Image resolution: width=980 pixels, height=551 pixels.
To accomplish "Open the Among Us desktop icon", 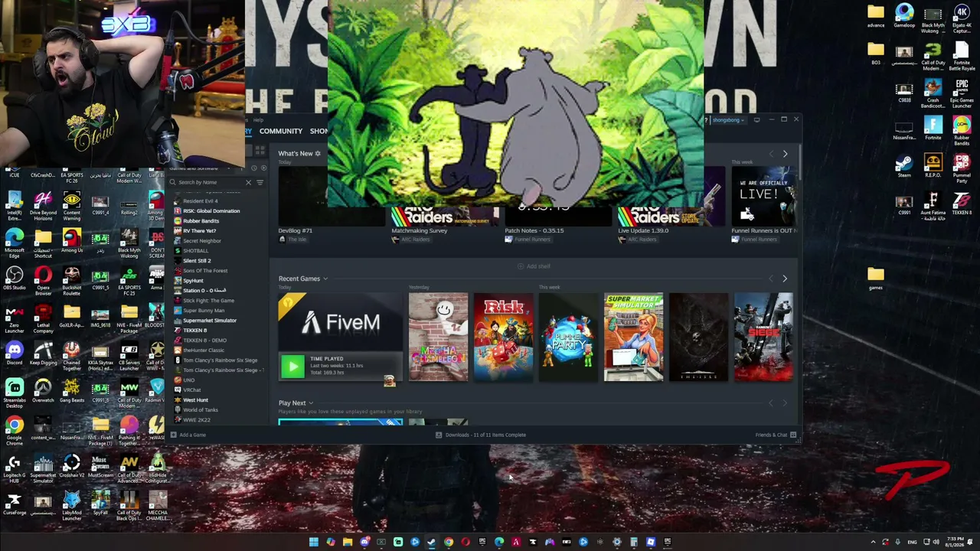I will pos(72,242).
